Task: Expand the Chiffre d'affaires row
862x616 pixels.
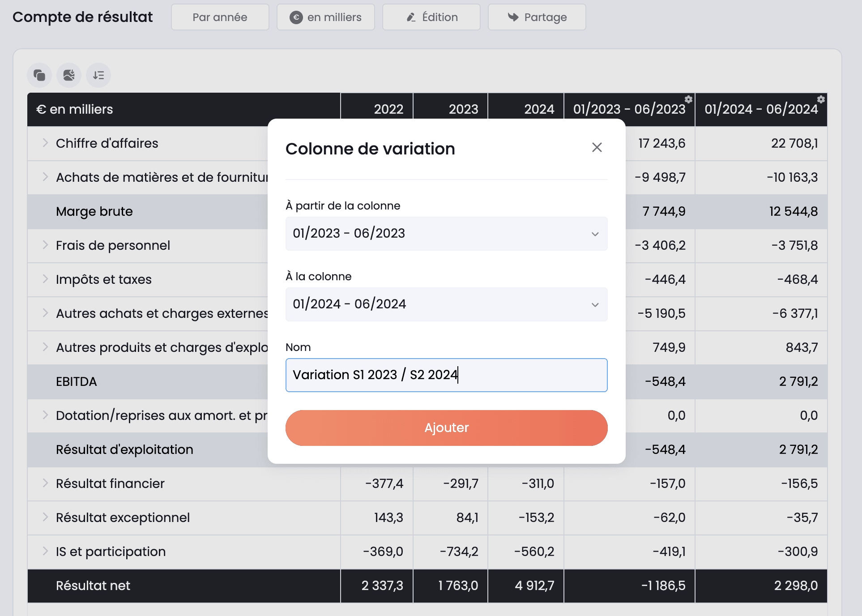Action: 45,143
